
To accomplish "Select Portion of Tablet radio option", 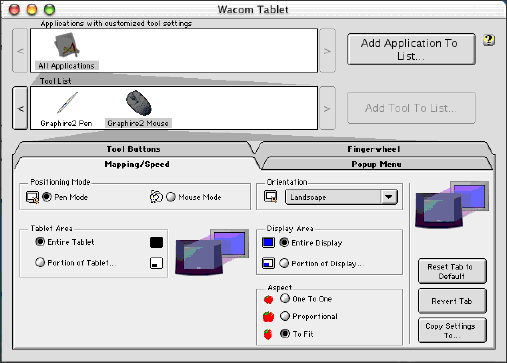I will 40,262.
